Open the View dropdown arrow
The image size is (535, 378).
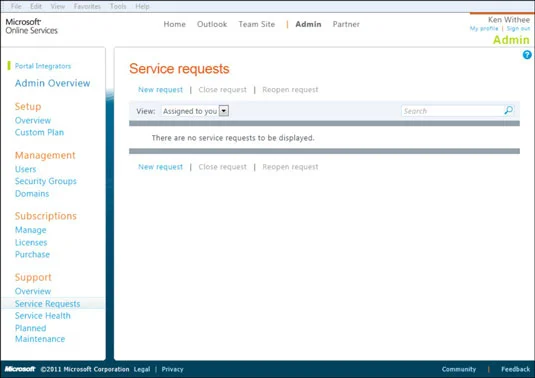coord(223,111)
